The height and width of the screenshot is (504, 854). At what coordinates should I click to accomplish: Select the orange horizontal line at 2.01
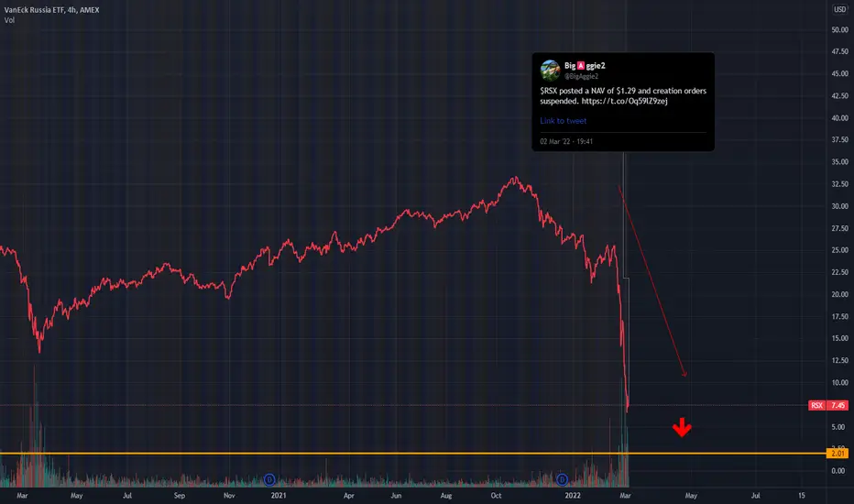pos(413,454)
